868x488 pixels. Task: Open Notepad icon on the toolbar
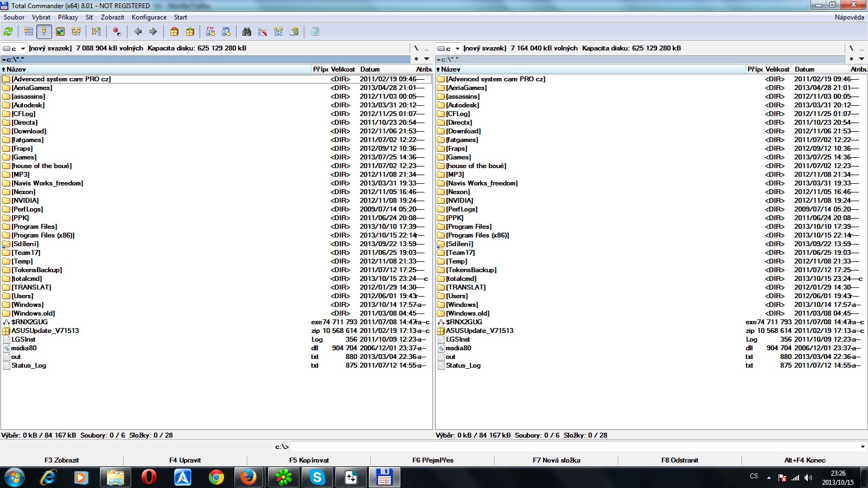(x=315, y=31)
